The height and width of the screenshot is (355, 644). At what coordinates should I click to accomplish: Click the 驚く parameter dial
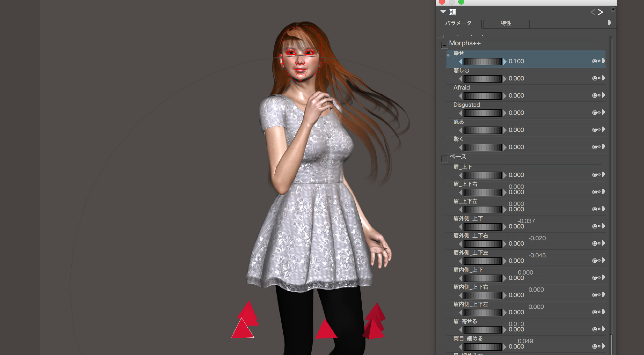pyautogui.click(x=482, y=147)
